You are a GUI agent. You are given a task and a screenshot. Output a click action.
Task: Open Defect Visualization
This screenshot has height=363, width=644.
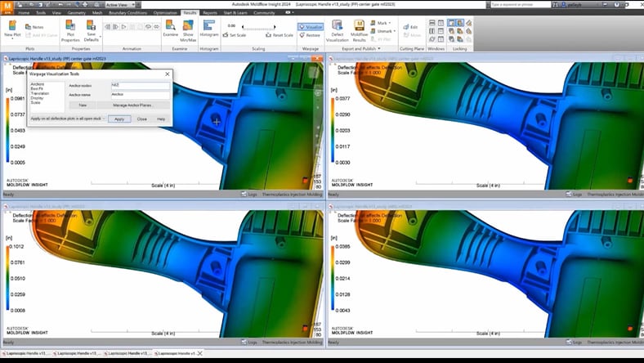point(338,31)
